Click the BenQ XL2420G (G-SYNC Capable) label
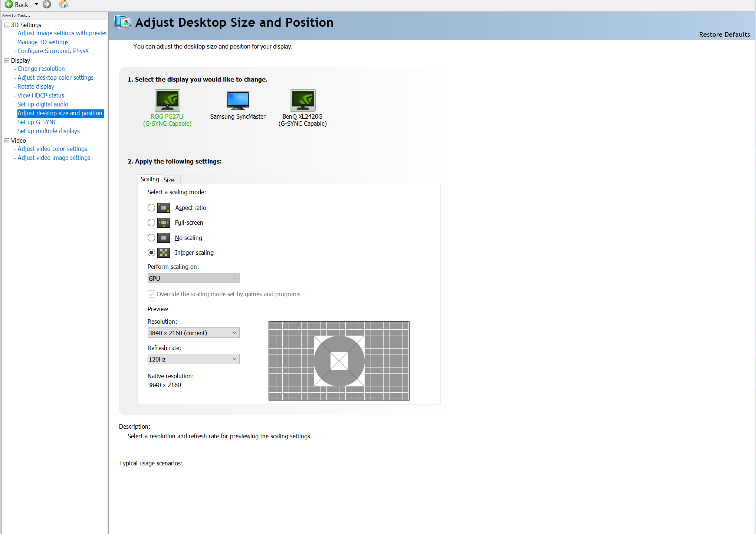 pyautogui.click(x=303, y=120)
